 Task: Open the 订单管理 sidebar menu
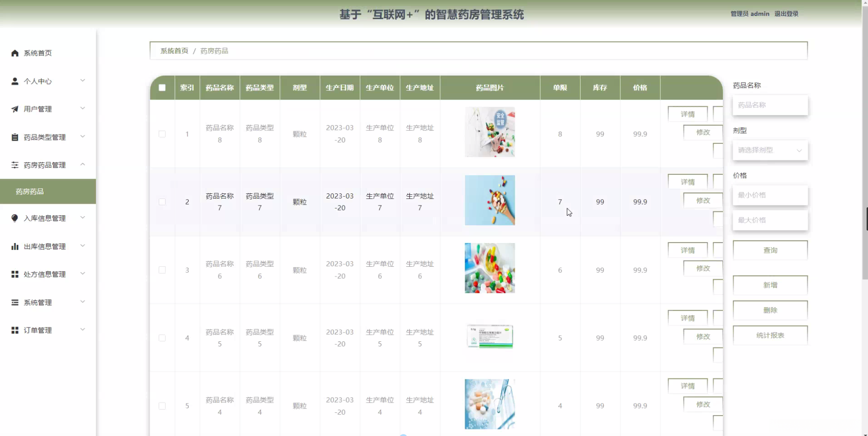coord(48,330)
